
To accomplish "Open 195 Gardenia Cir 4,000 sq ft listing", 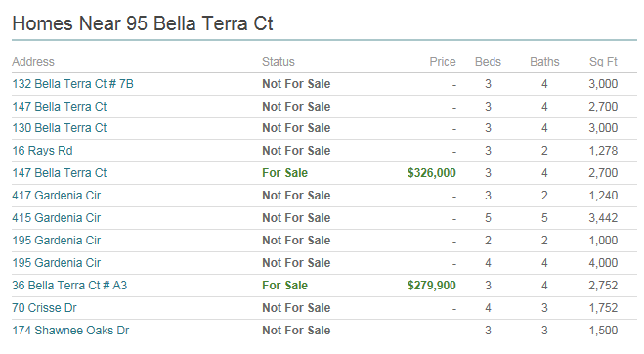I will tap(57, 263).
